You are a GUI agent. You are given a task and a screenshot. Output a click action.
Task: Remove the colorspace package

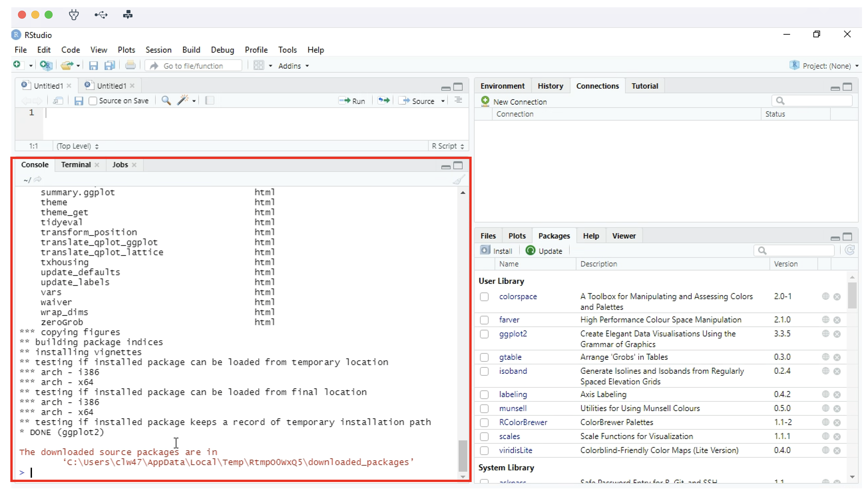coord(836,297)
